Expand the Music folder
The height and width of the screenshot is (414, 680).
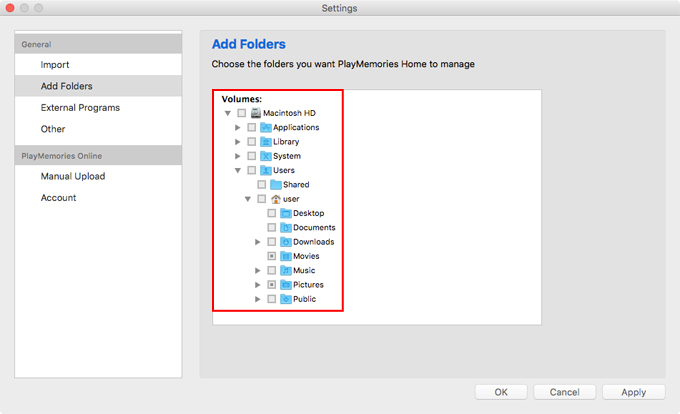point(258,271)
